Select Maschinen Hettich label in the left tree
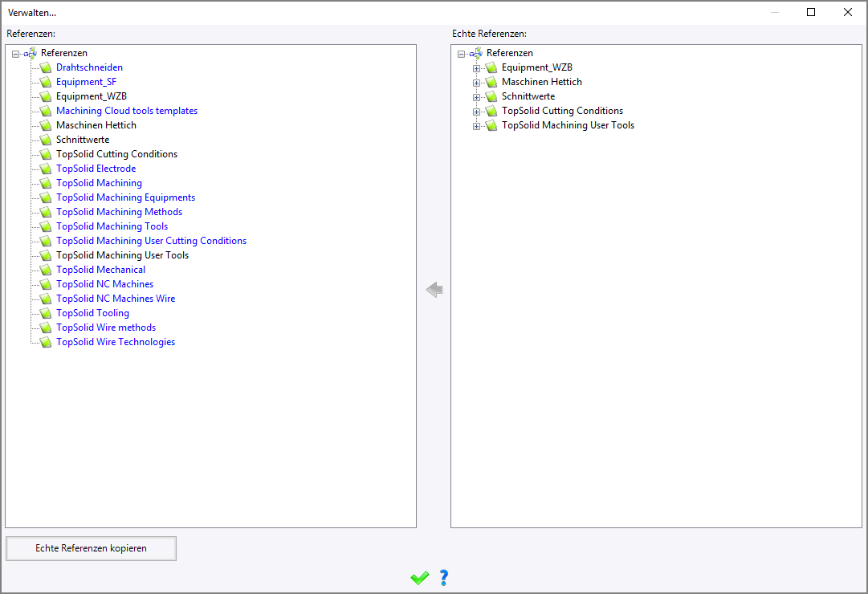The height and width of the screenshot is (594, 868). point(96,125)
